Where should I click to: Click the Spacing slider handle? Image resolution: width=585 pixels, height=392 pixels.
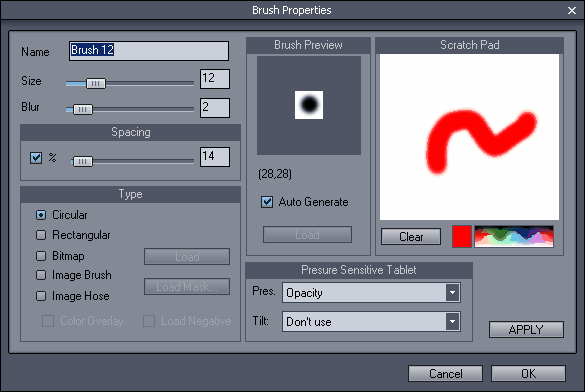pyautogui.click(x=83, y=161)
